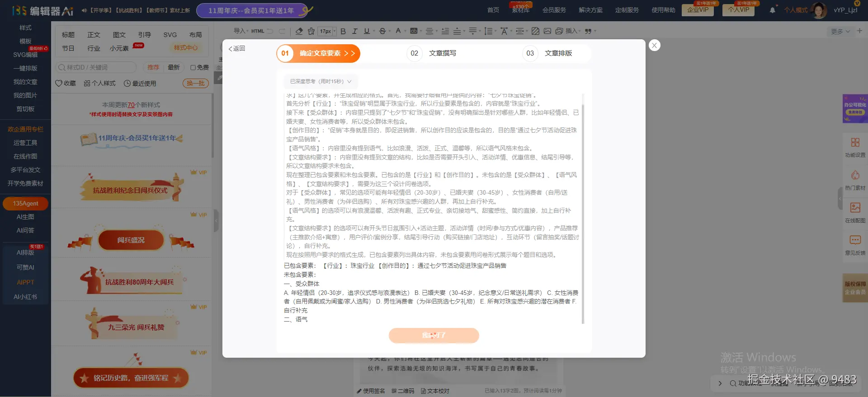The image size is (868, 397).
Task: Click the text background color icon
Action: click(414, 31)
